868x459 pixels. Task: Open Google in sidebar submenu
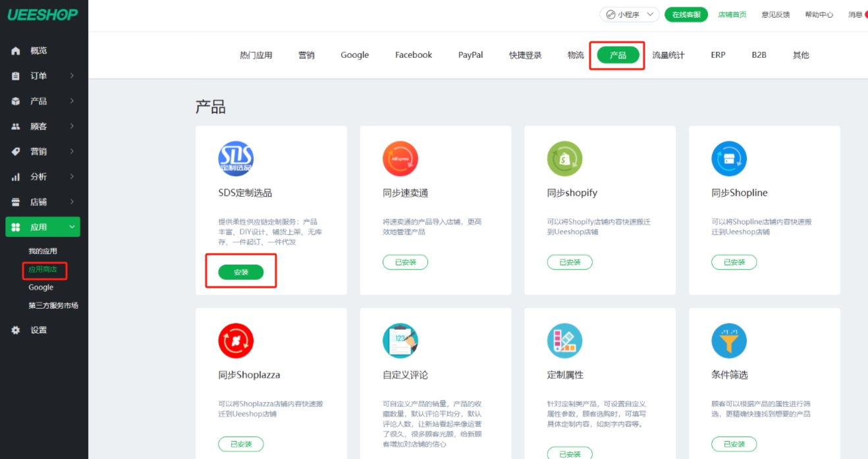pos(41,287)
